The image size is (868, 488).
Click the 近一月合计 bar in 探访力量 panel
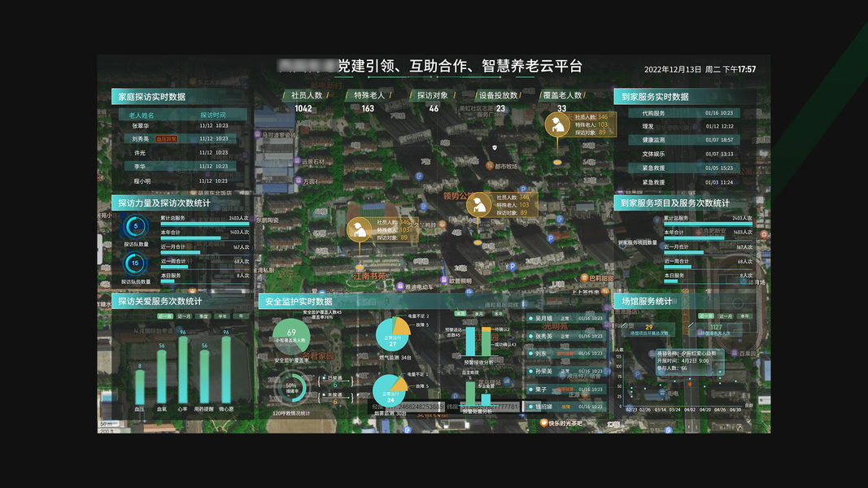click(181, 253)
